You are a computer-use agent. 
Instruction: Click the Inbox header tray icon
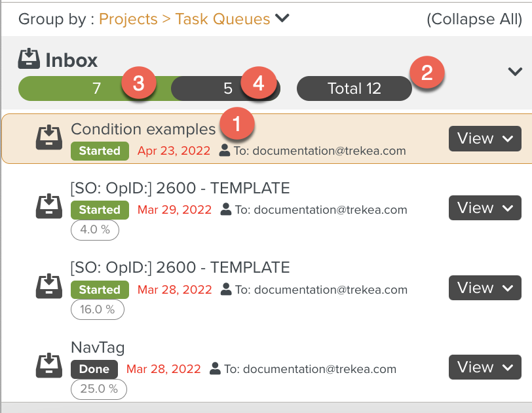point(29,60)
